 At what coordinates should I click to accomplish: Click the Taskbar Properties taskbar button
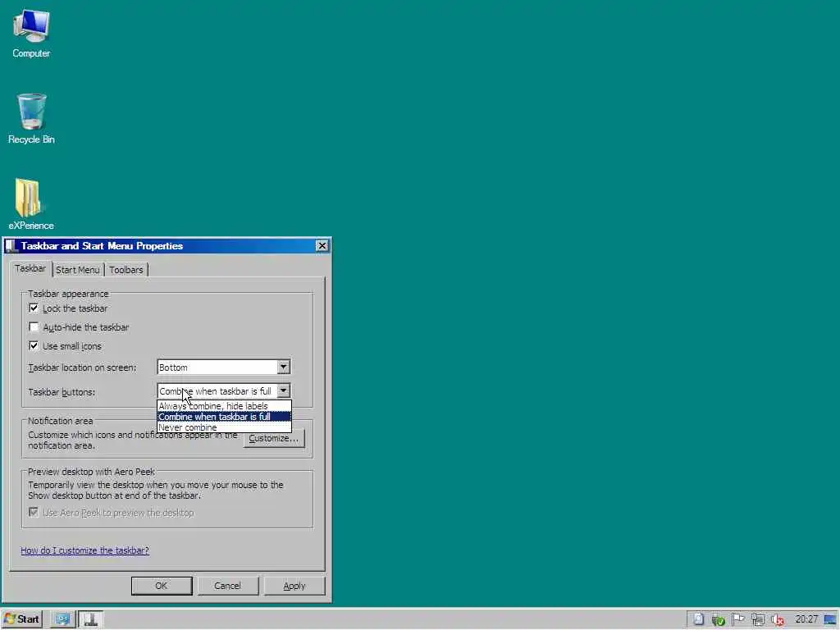click(90, 619)
